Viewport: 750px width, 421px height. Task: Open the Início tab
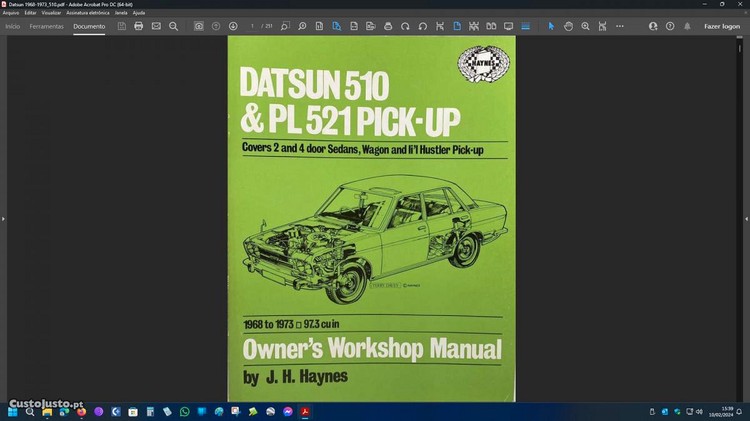(x=13, y=26)
